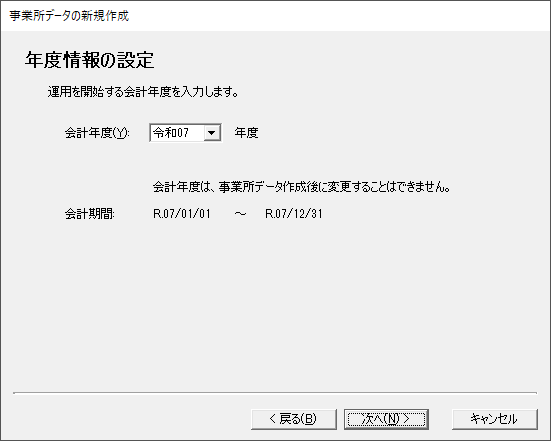Screen dimensions: 551x441
Task: Cancel the wizard with キャンセル
Action: point(495,419)
